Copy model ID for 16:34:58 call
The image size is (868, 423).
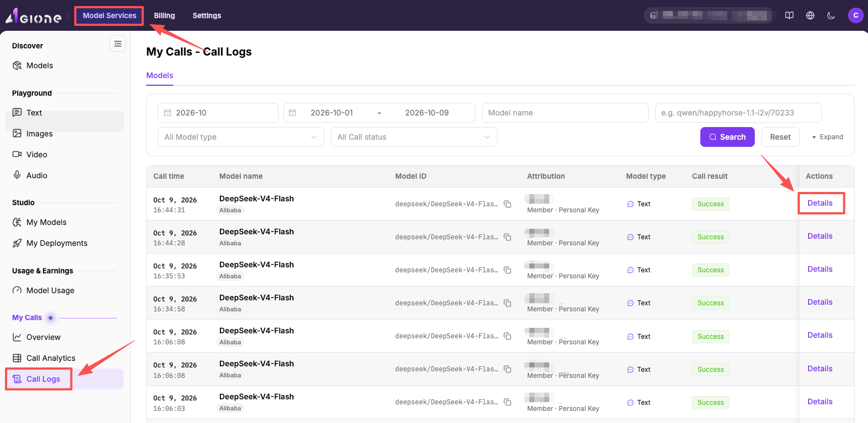click(507, 303)
